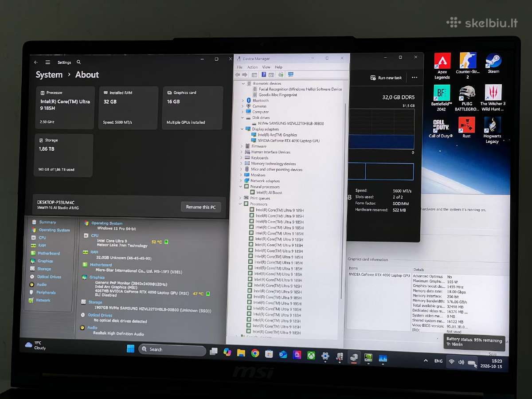Click the Settings search magnifier icon

78,63
